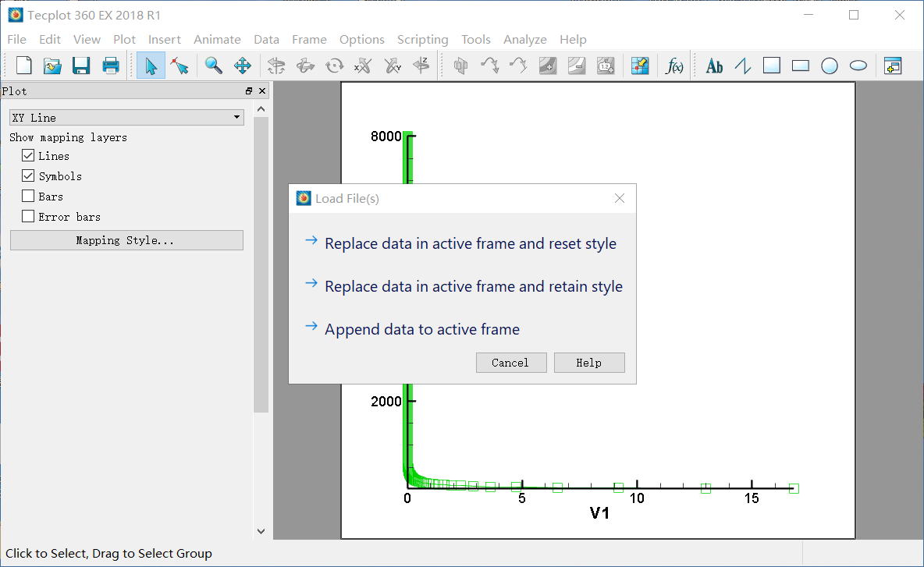The image size is (924, 567).
Task: Open the View menu
Action: pyautogui.click(x=87, y=40)
